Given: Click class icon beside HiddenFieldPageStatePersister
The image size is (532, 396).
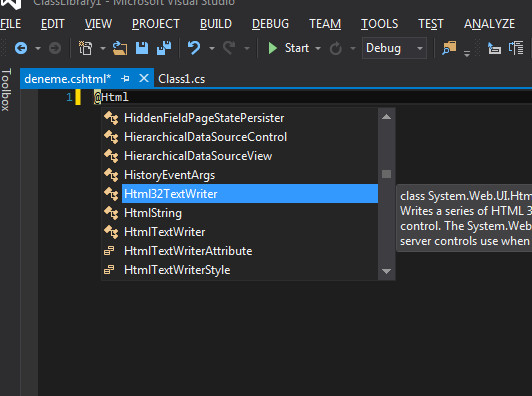Looking at the screenshot, I should pos(111,118).
